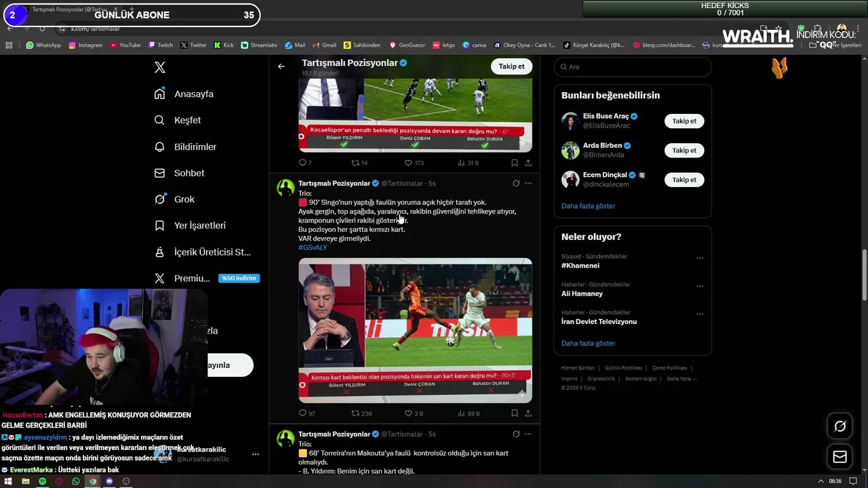
Task: Open Discord from the taskbar
Action: (x=109, y=481)
